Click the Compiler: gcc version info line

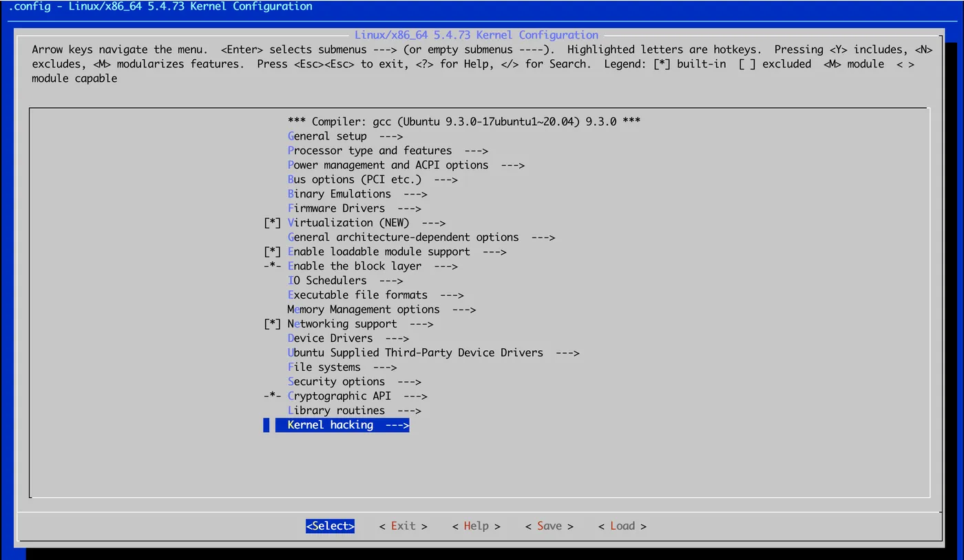pyautogui.click(x=464, y=122)
